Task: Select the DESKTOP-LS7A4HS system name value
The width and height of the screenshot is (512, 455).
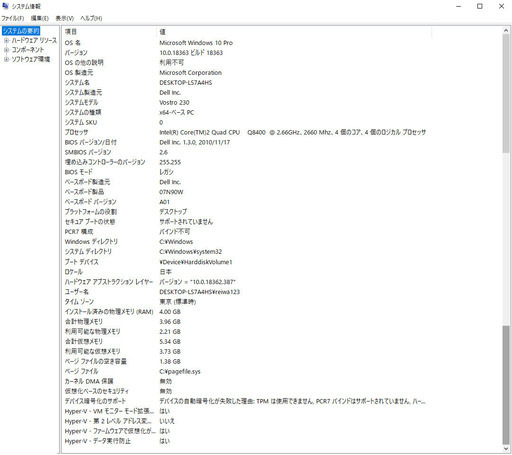Action: click(x=186, y=82)
